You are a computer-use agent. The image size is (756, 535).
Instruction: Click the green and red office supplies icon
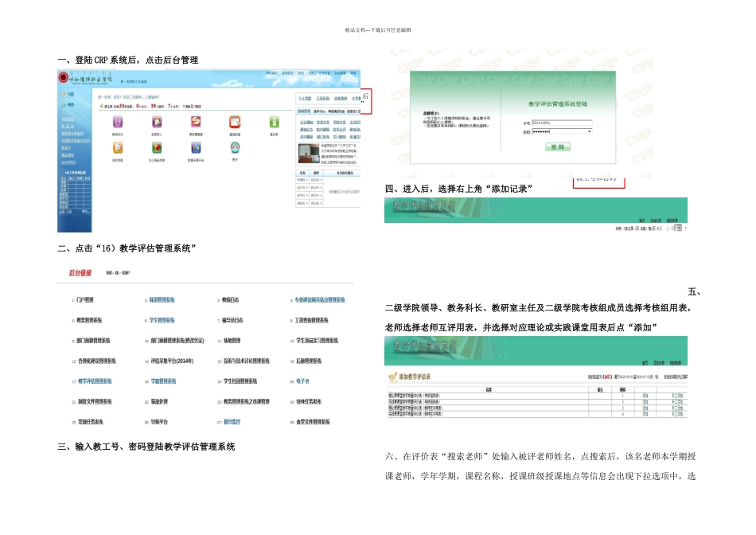coord(157,147)
